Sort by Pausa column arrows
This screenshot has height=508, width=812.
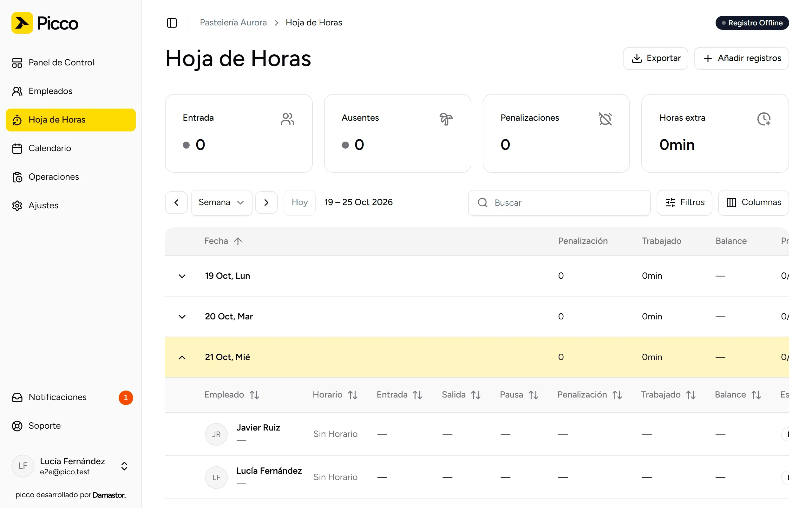click(x=534, y=395)
